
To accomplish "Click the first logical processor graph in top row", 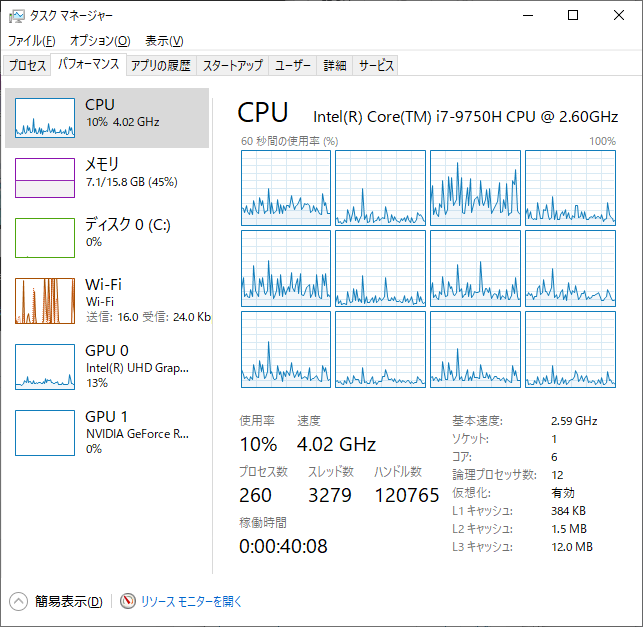I will pyautogui.click(x=286, y=188).
